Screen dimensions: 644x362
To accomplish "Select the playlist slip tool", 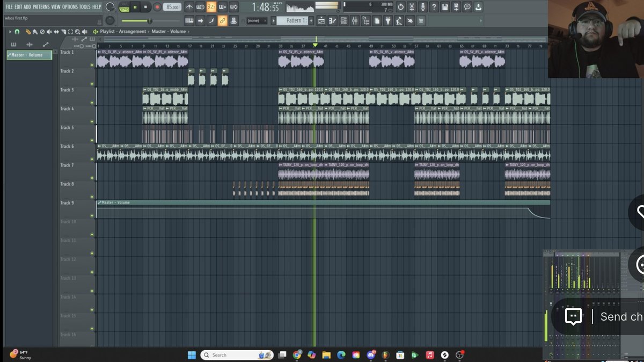I will coord(56,32).
